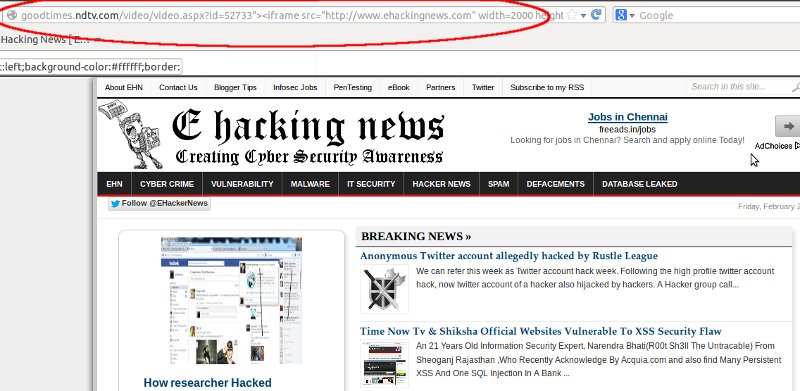Screen dimensions: 800x391
Task: Click the E hacking news title banner
Action: click(x=308, y=137)
